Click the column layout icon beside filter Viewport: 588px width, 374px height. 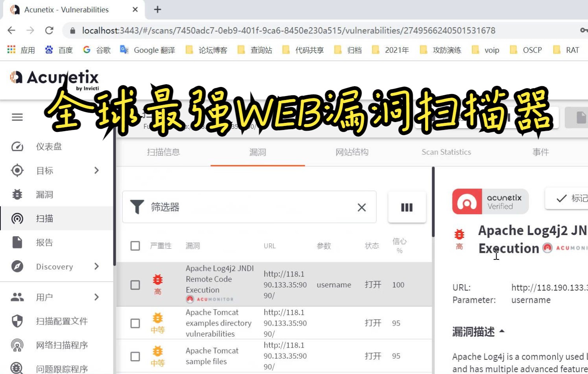coord(407,207)
